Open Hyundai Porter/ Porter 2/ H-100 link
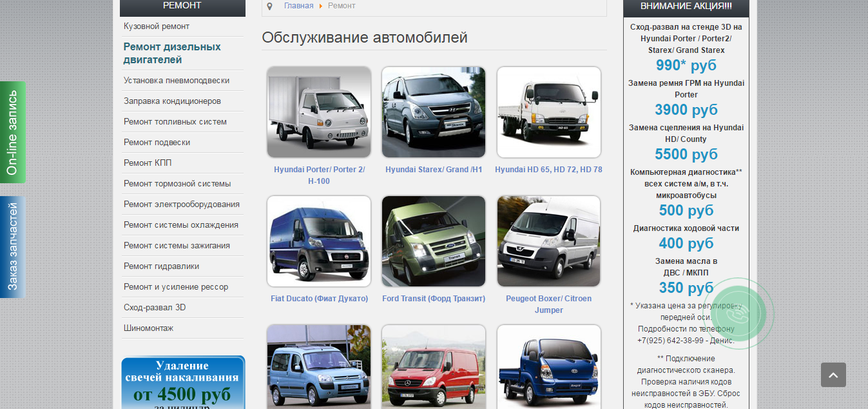This screenshot has height=409, width=868. pos(320,175)
